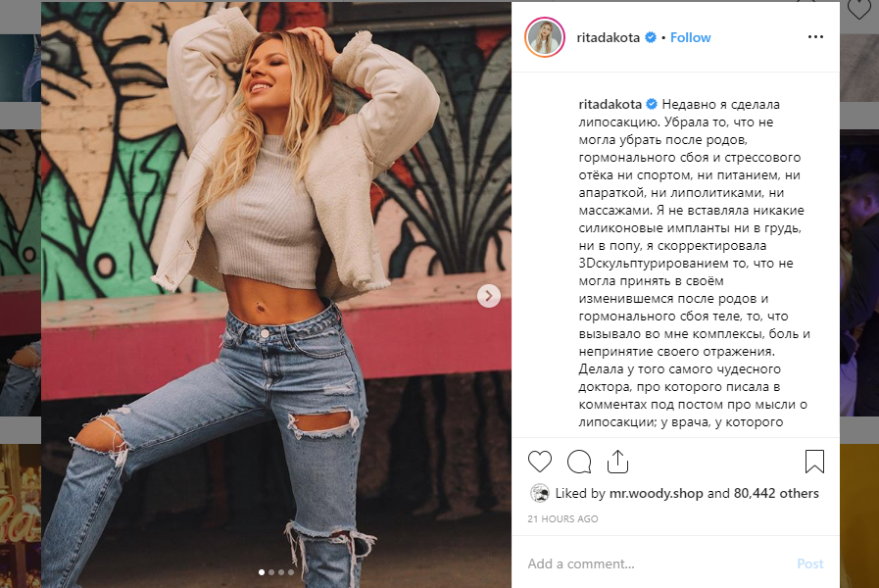The image size is (879, 588).
Task: Share the post using the share icon
Action: click(x=617, y=462)
